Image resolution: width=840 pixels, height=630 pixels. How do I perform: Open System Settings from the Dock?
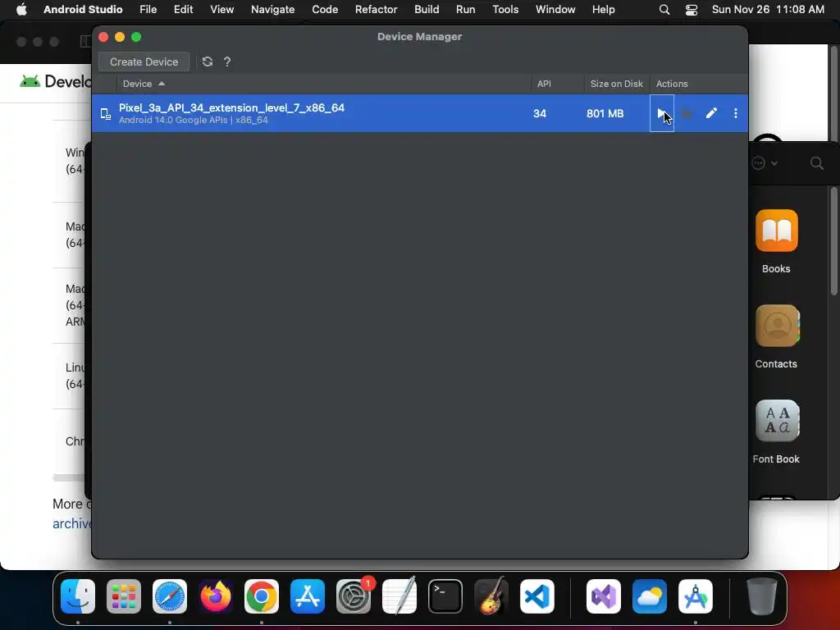354,596
